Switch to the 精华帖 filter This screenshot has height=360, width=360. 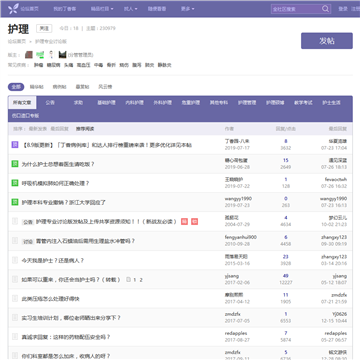point(37,87)
